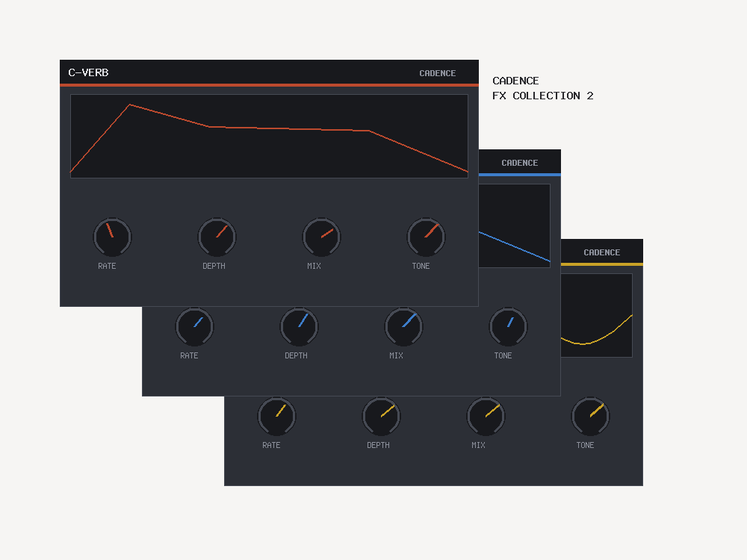Click the C-VERB plugin title
This screenshot has width=747, height=560.
tap(88, 72)
